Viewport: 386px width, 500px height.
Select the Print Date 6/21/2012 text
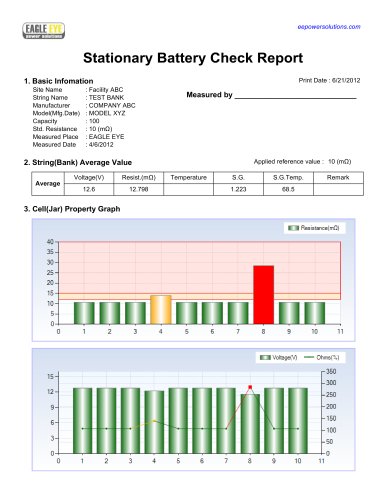(x=329, y=80)
